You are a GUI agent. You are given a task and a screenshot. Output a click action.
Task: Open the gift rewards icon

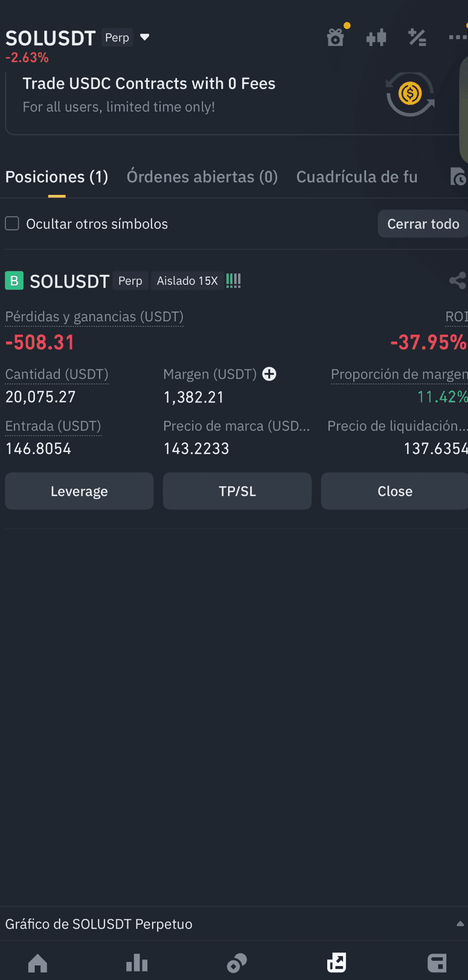(x=336, y=37)
